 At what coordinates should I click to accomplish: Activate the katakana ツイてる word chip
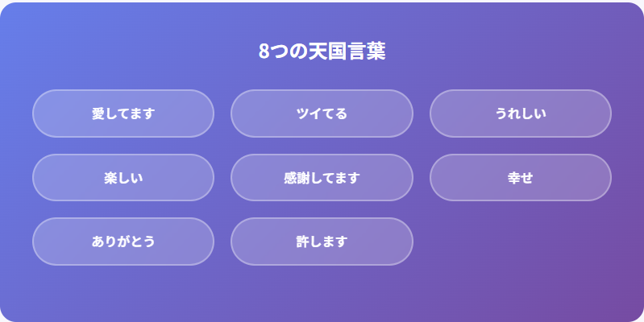(322, 114)
